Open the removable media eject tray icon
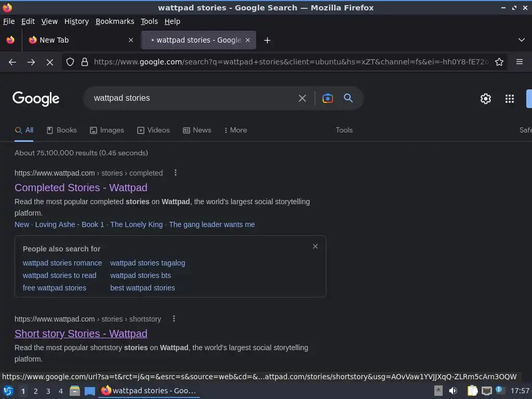The width and height of the screenshot is (532, 399). [438, 391]
